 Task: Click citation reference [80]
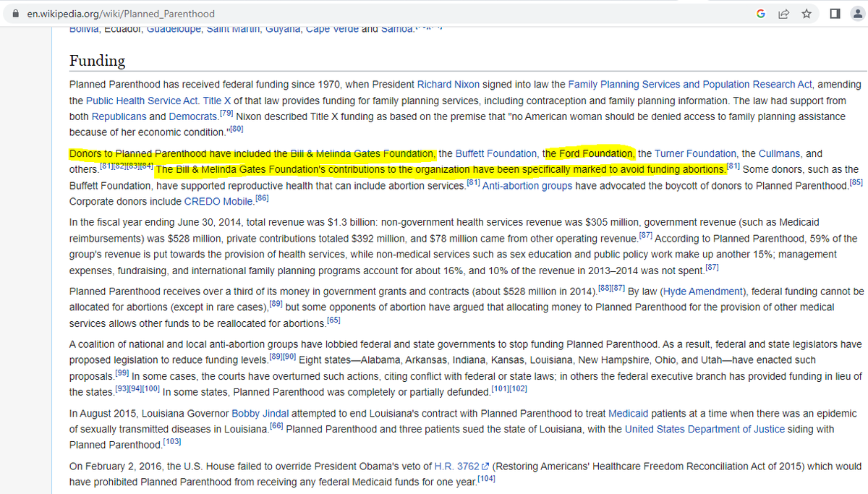pyautogui.click(x=237, y=129)
